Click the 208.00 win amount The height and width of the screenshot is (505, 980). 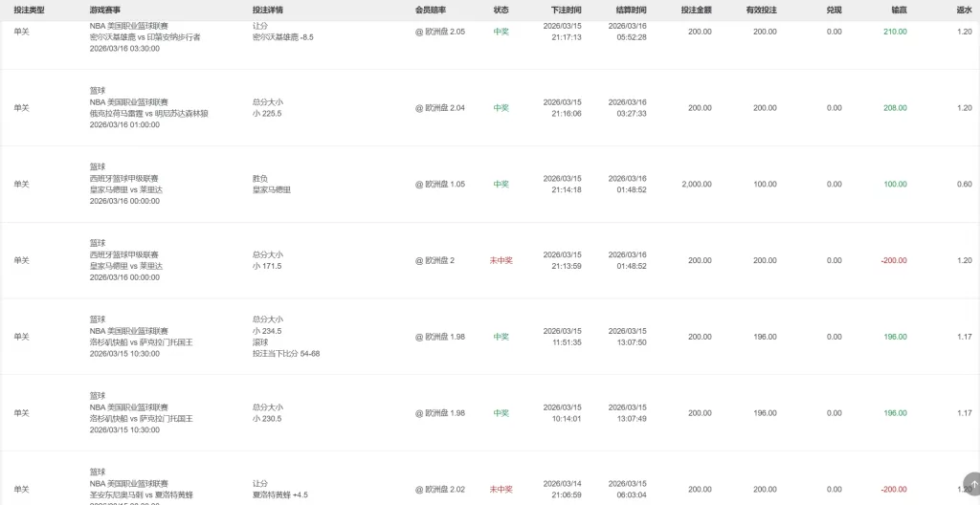tap(895, 108)
